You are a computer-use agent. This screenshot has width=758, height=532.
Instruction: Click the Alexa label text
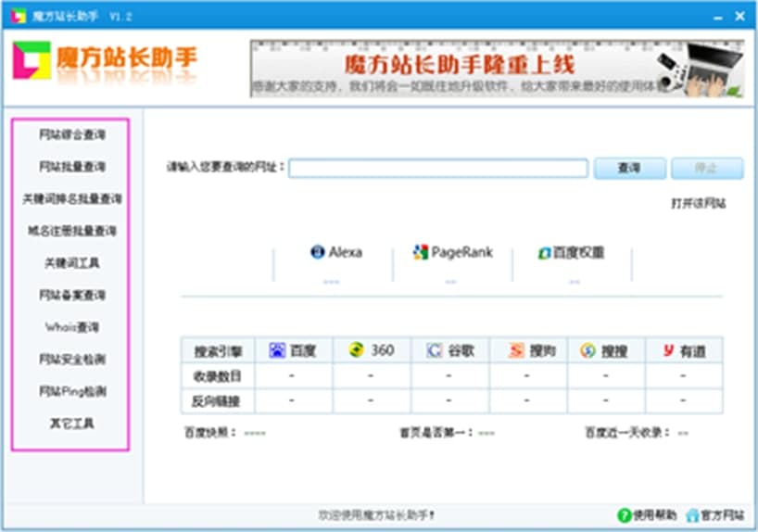click(x=345, y=252)
